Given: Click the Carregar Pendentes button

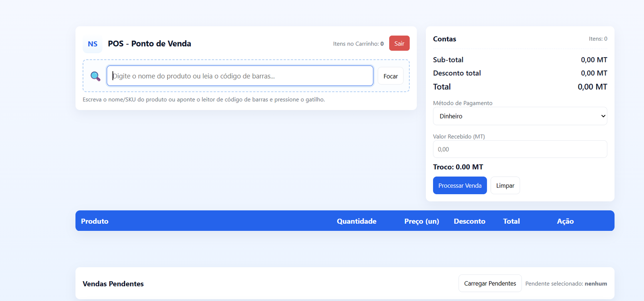Looking at the screenshot, I should point(490,283).
